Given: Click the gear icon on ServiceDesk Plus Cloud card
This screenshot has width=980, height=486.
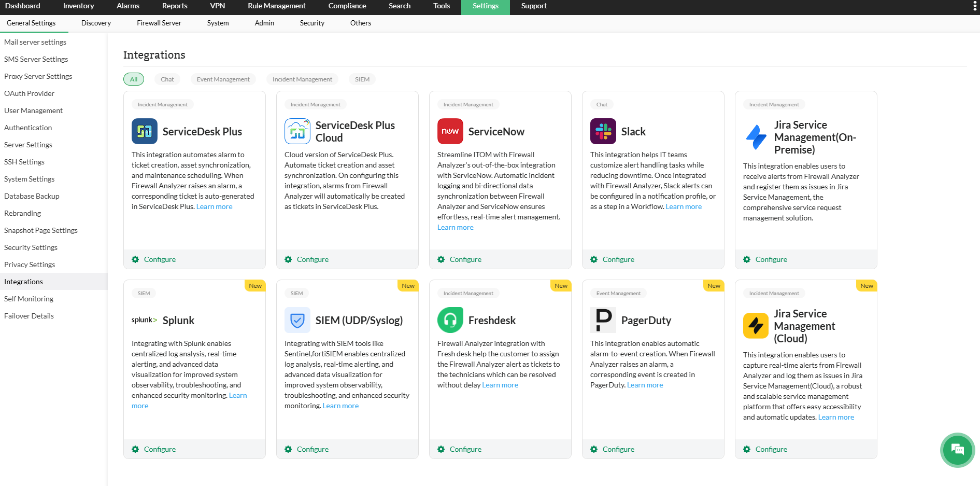Looking at the screenshot, I should [x=288, y=259].
